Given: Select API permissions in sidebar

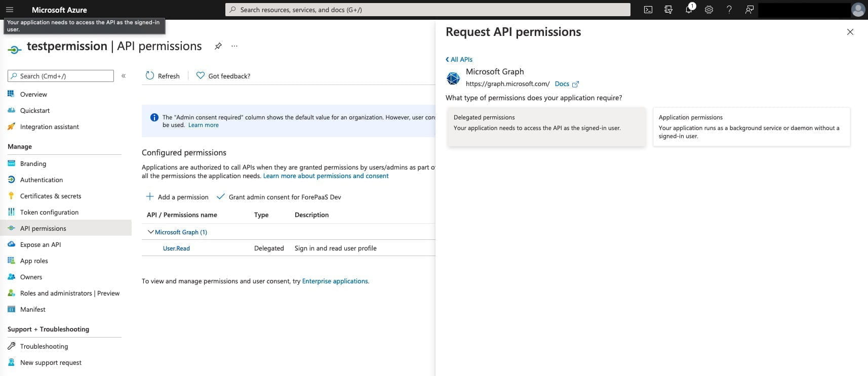Looking at the screenshot, I should (x=66, y=228).
